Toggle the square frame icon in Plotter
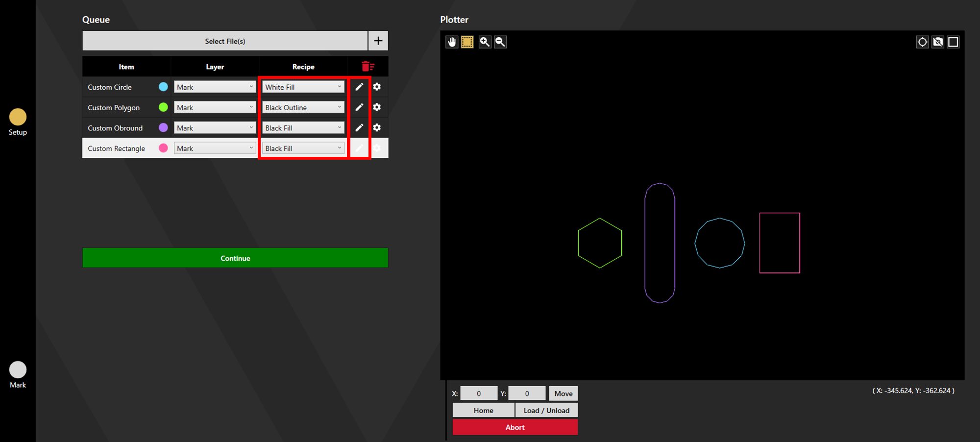980x442 pixels. 954,42
